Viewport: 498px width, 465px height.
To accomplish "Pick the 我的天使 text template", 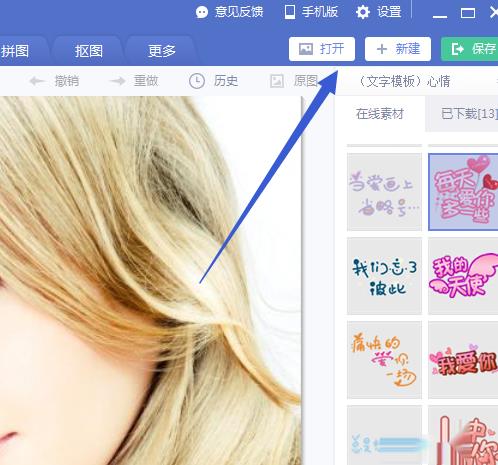I will (463, 276).
